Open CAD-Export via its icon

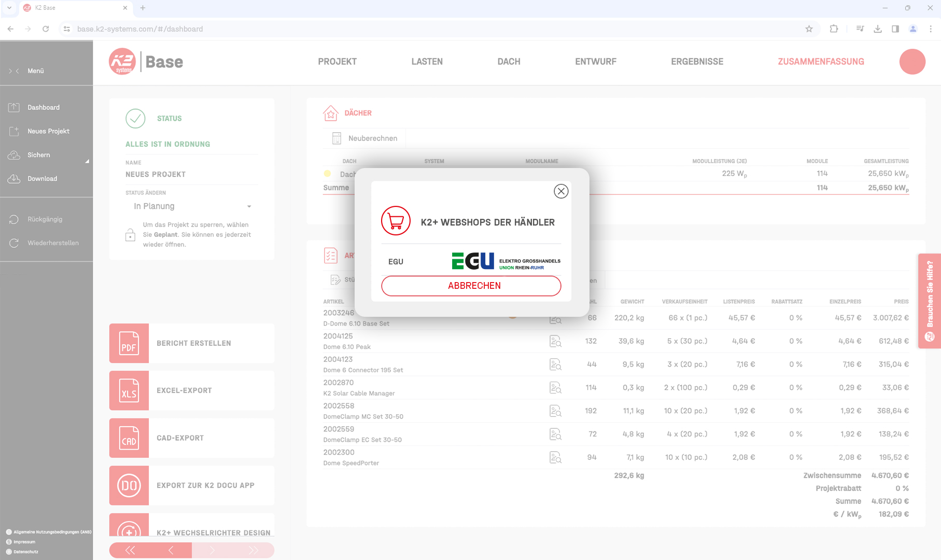point(129,438)
